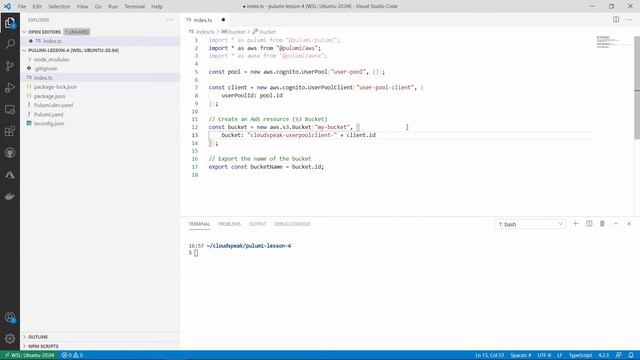Screen dimensions: 640x360
Task: Open the Source Control view
Action: (x=10, y=66)
